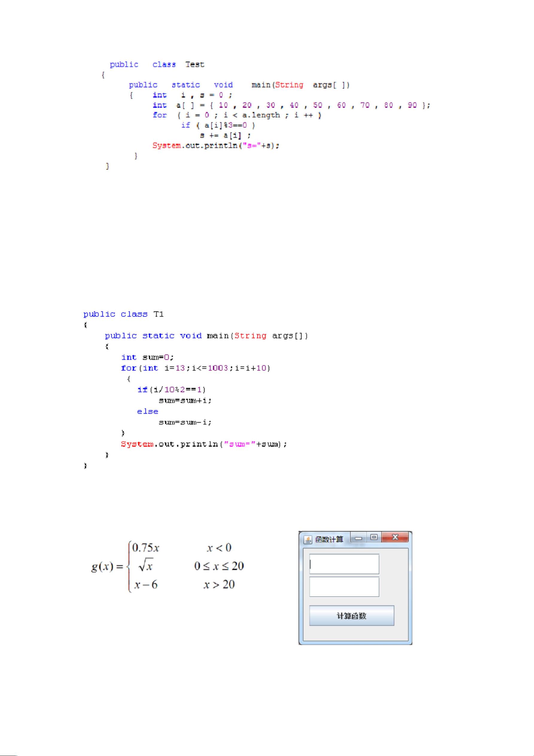Click the line 'public class T1'
The image size is (534, 756).
click(x=123, y=314)
